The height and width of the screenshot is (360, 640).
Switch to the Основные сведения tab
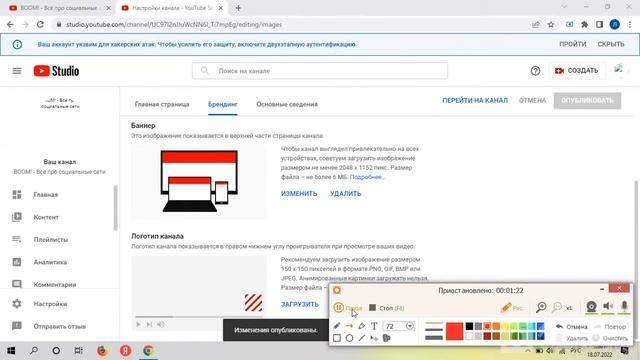[x=287, y=104]
